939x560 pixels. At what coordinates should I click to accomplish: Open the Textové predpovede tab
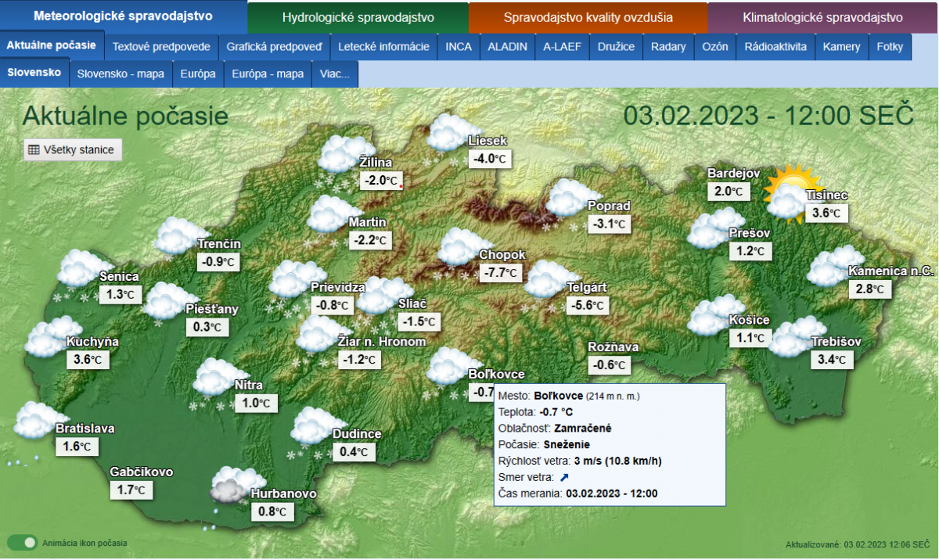tap(161, 47)
